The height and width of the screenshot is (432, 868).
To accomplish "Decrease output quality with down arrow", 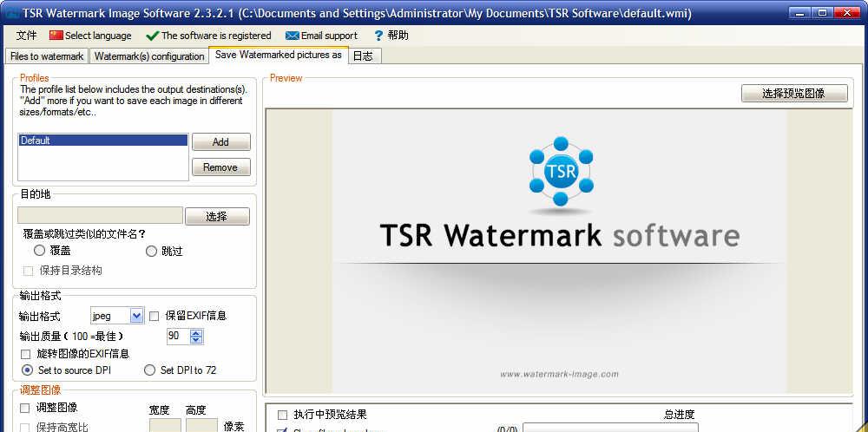I will click(196, 340).
